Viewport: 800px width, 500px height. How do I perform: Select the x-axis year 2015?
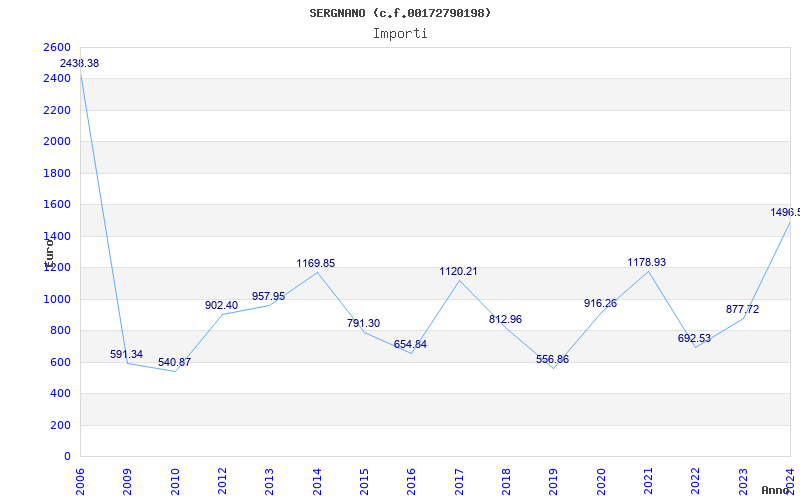[x=364, y=481]
